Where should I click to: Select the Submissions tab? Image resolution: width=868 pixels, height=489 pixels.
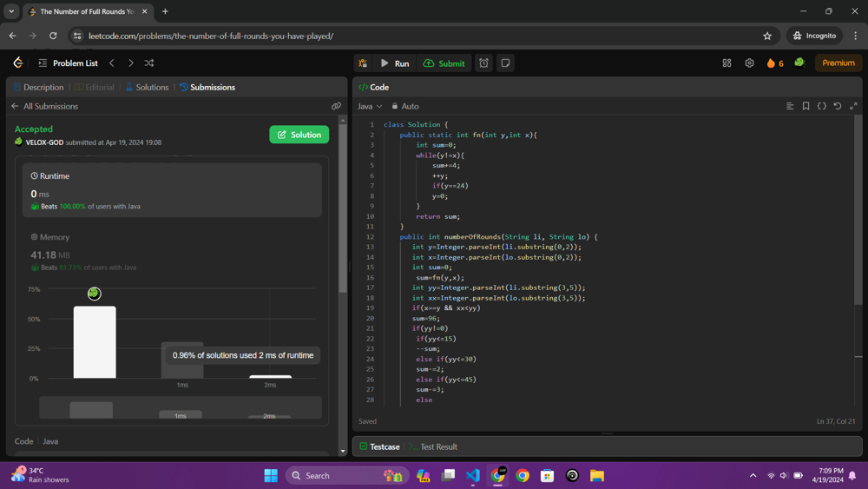[207, 87]
